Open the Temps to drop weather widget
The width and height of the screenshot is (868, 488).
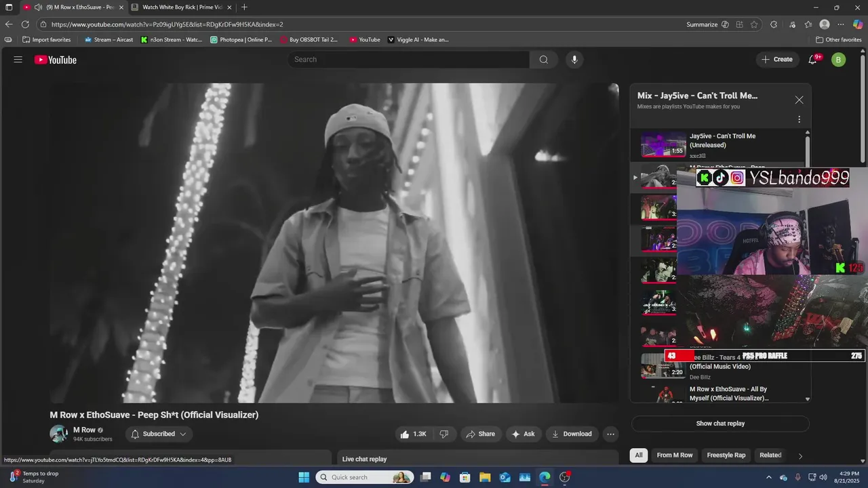pyautogui.click(x=34, y=477)
